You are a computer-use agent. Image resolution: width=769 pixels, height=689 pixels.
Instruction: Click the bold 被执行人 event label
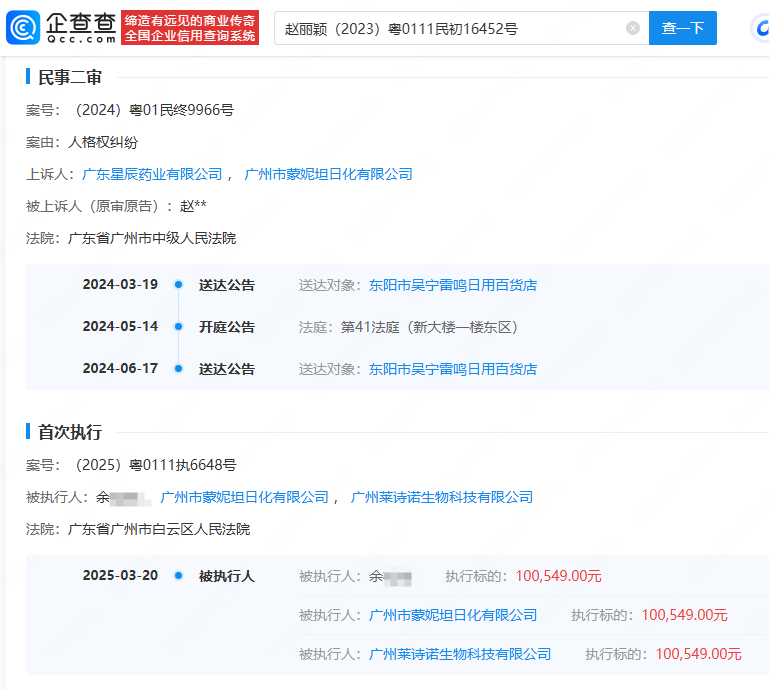pyautogui.click(x=227, y=576)
